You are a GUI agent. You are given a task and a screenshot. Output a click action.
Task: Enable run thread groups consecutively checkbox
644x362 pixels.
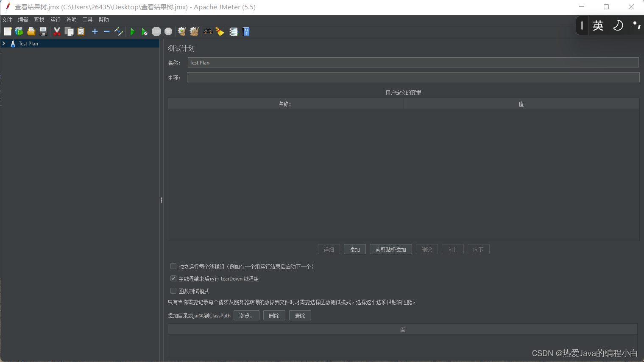click(173, 266)
